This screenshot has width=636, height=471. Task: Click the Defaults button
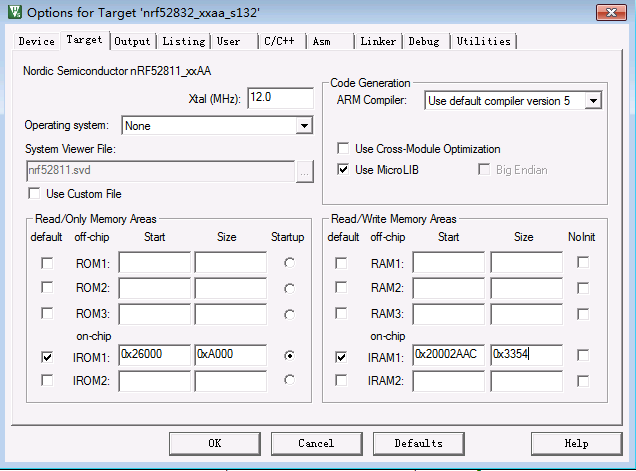(x=419, y=443)
